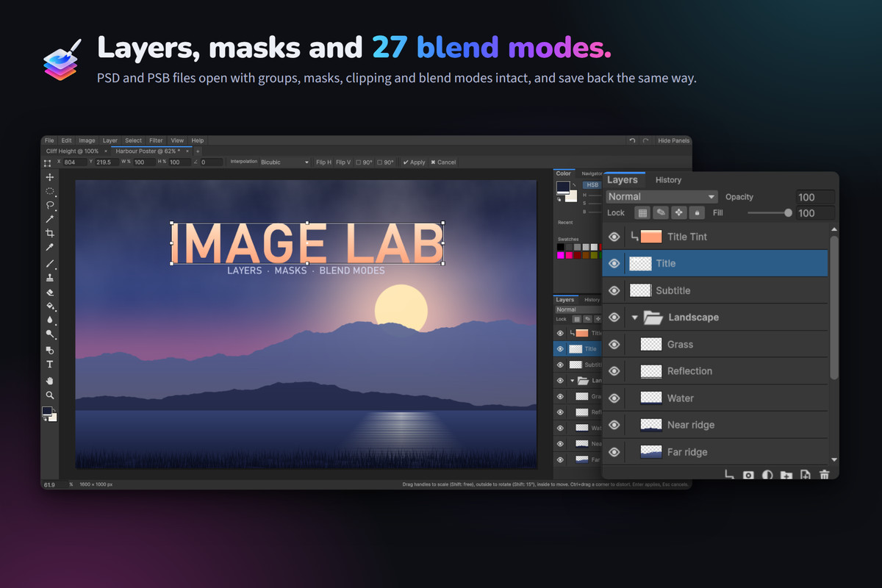Click the Redo arrow icon
This screenshot has width=882, height=588.
pos(645,140)
